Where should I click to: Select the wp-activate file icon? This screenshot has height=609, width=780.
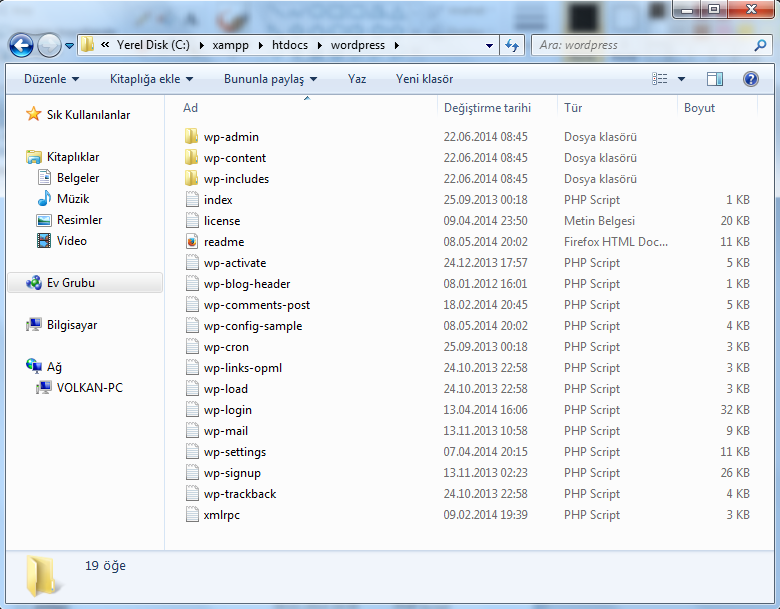(x=192, y=262)
